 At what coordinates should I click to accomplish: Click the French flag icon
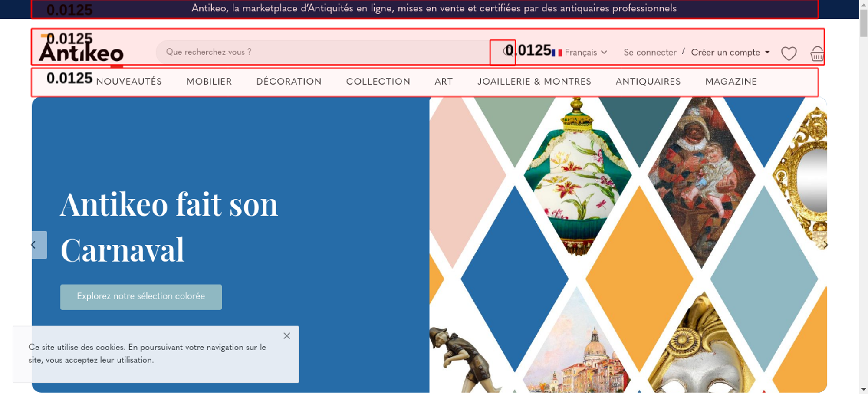click(557, 53)
